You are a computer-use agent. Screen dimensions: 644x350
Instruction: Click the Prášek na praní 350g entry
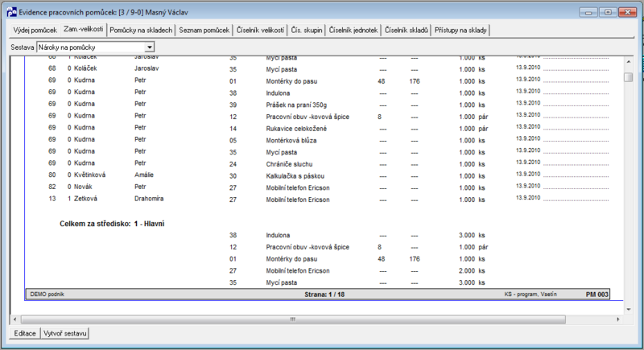pos(296,105)
